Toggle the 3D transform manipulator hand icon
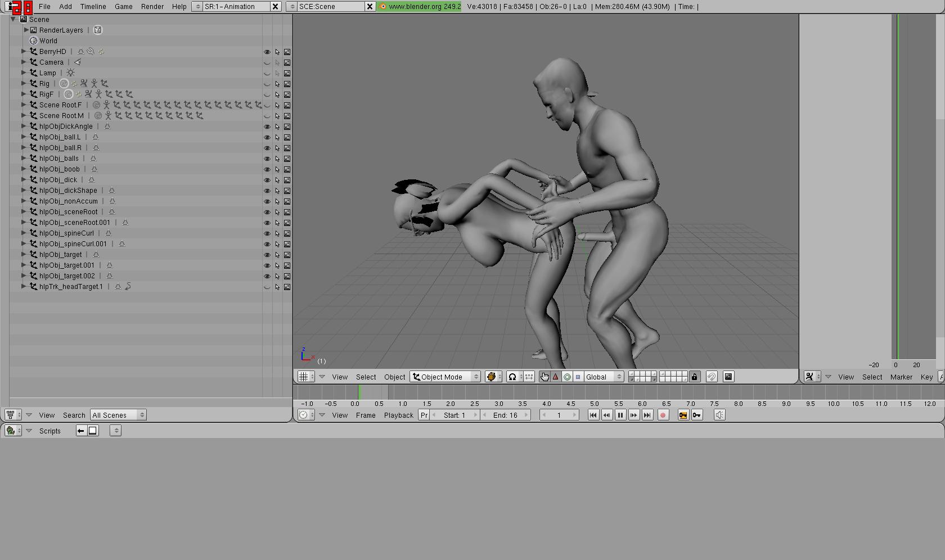 coord(544,377)
